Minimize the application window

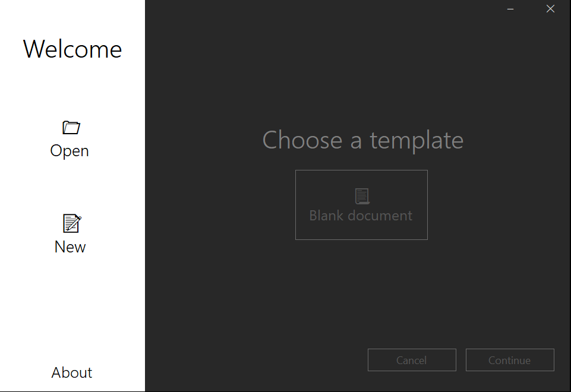click(510, 9)
